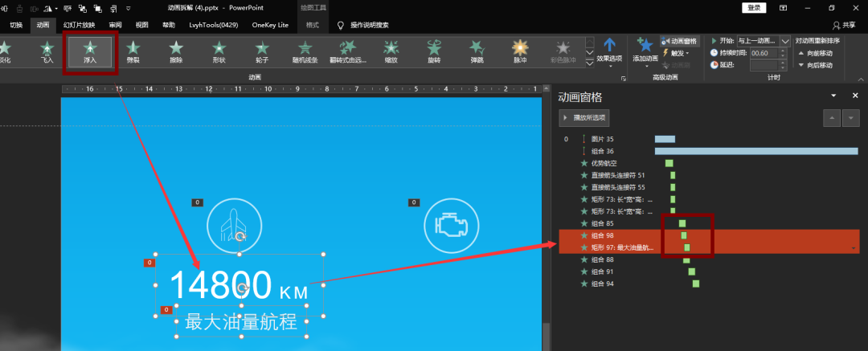Open the LvyhTools(0429) tab
868x351 pixels.
pyautogui.click(x=213, y=25)
